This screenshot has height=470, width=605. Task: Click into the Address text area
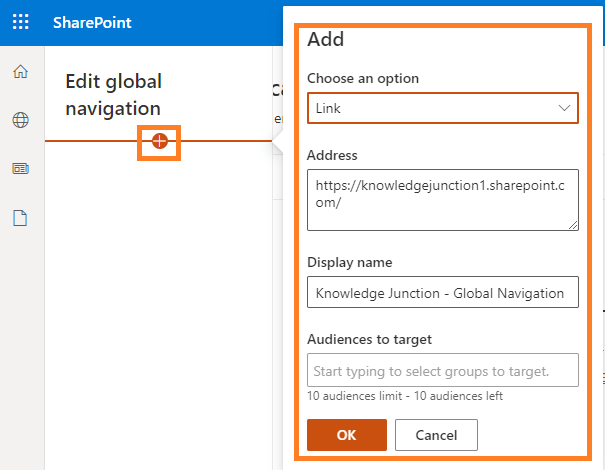coord(443,200)
